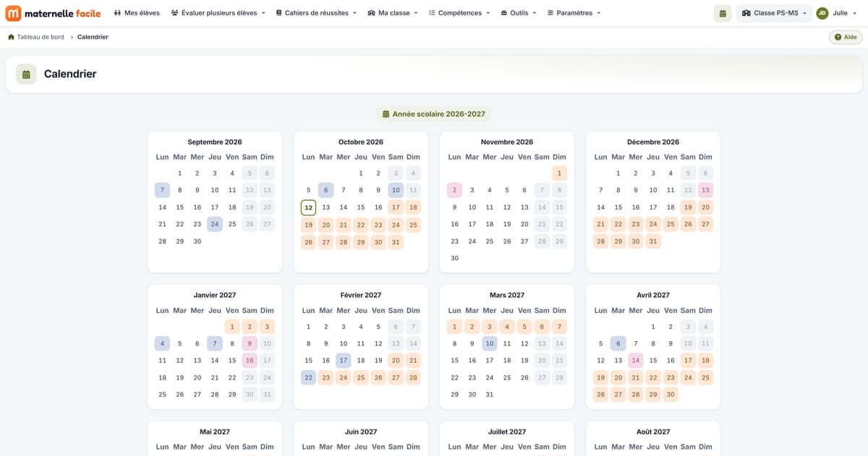
Task: Select 17 Février 2027 highlighted day
Action: coord(344,360)
